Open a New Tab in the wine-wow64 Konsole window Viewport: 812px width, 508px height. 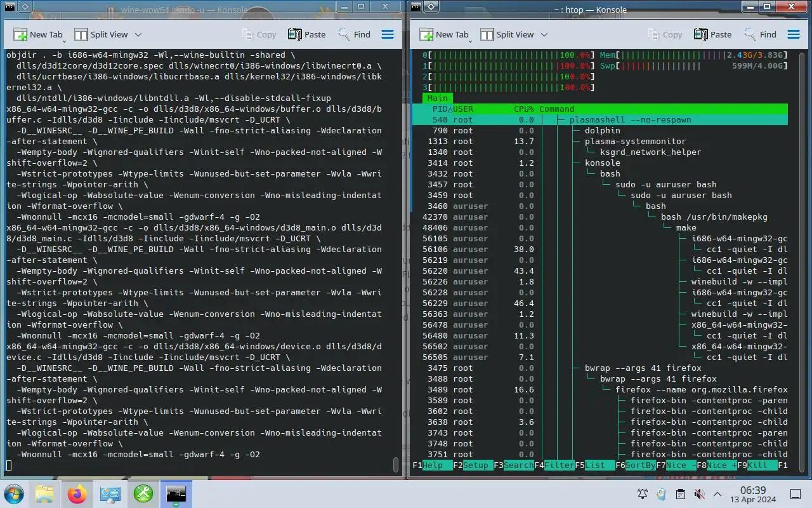coord(37,34)
